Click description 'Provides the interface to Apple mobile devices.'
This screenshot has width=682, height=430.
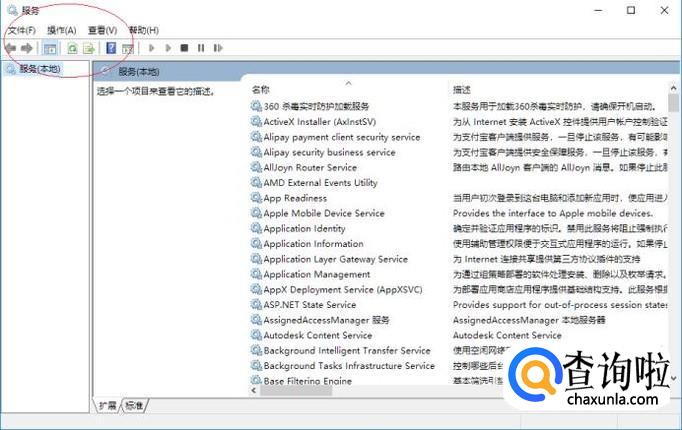pos(553,213)
